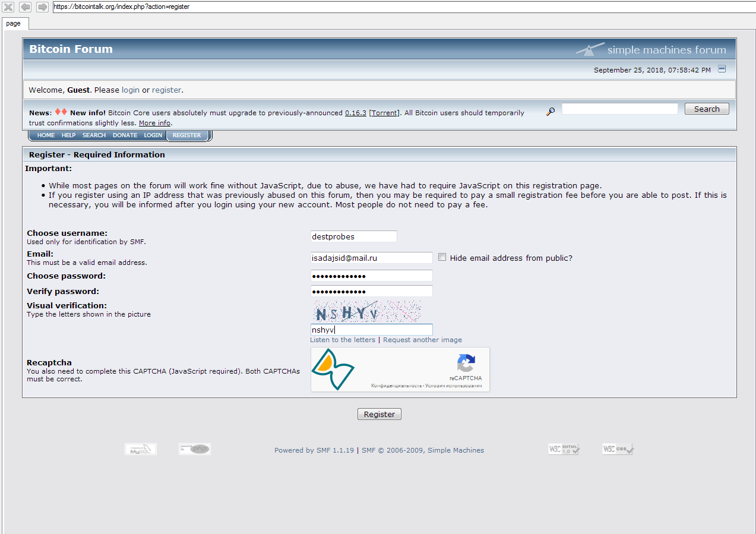
Task: Click Request another image link
Action: 422,340
